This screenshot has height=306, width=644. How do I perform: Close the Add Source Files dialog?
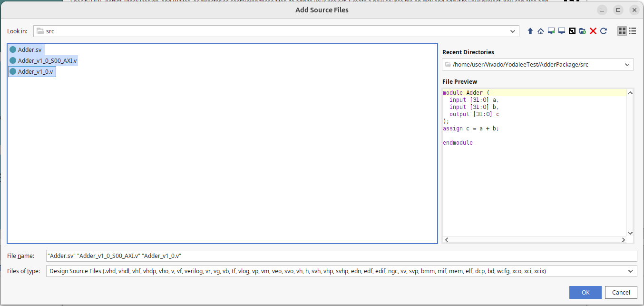(634, 10)
